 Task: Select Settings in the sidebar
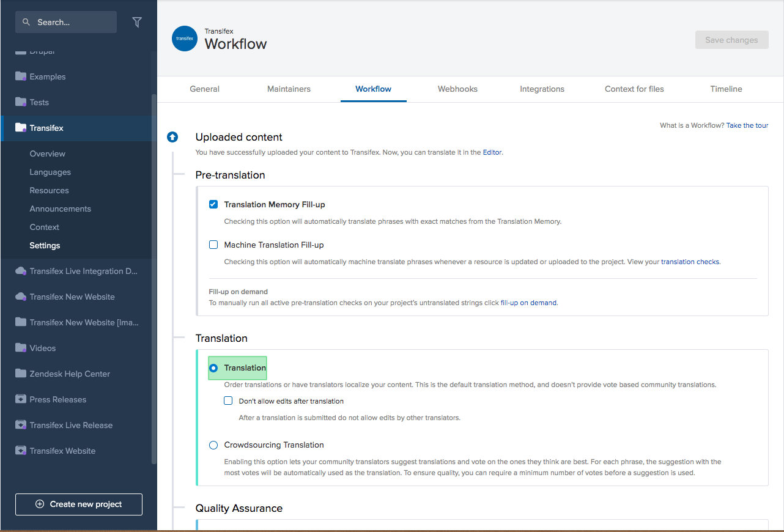click(x=45, y=245)
